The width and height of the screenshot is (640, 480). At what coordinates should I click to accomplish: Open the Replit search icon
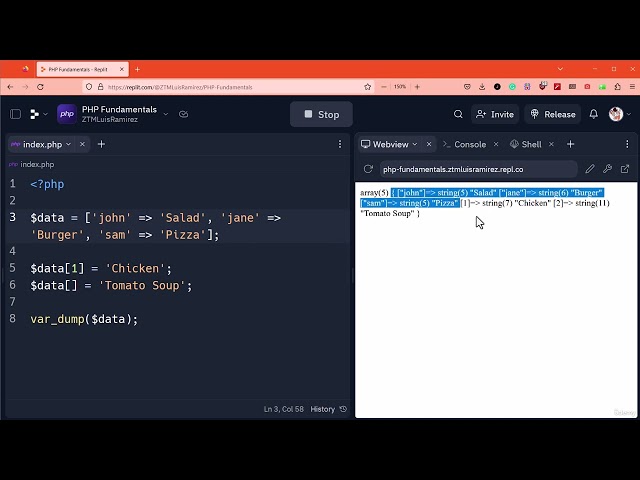click(458, 114)
